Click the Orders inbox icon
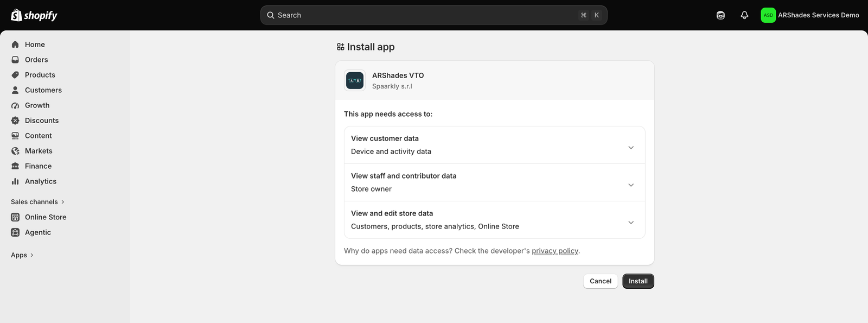The image size is (868, 323). (15, 60)
